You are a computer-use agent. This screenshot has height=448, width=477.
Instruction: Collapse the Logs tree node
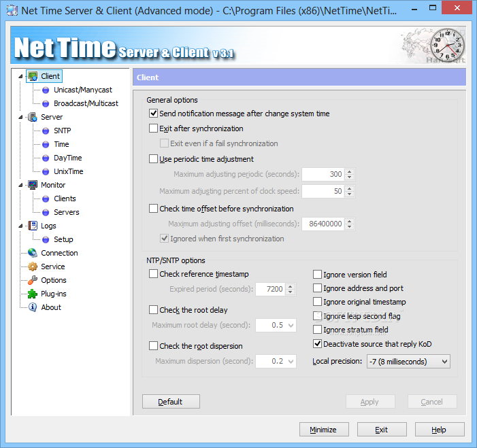tap(20, 226)
